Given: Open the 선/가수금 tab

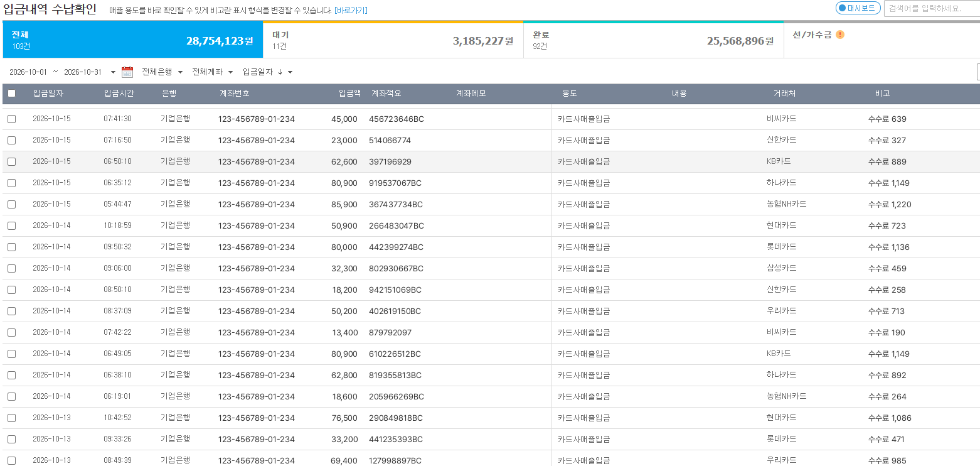Looking at the screenshot, I should [x=881, y=40].
